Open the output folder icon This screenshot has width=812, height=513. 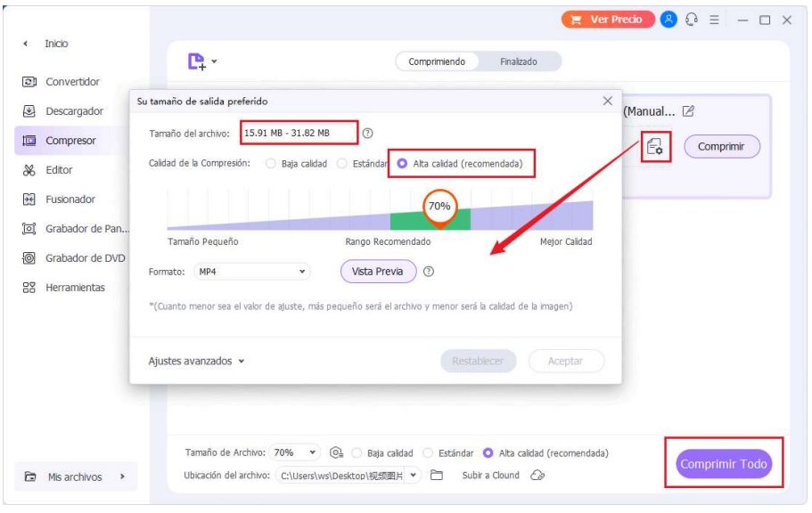[x=437, y=476]
